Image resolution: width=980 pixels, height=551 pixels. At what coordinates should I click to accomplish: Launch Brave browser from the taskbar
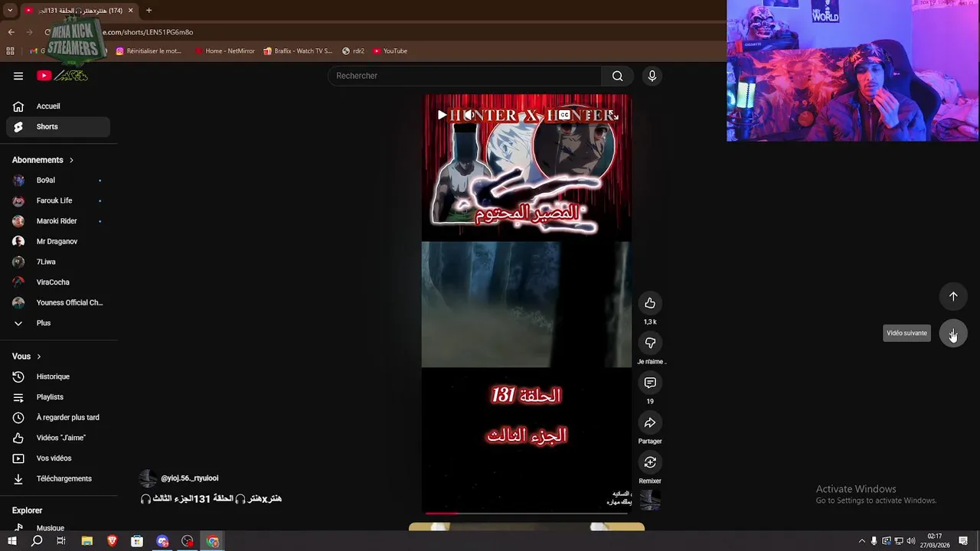(113, 541)
